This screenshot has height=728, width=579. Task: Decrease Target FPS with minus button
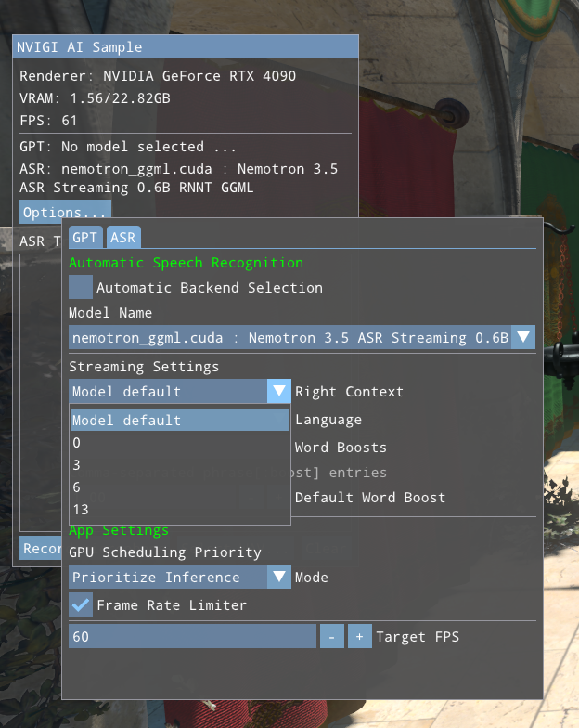[332, 637]
